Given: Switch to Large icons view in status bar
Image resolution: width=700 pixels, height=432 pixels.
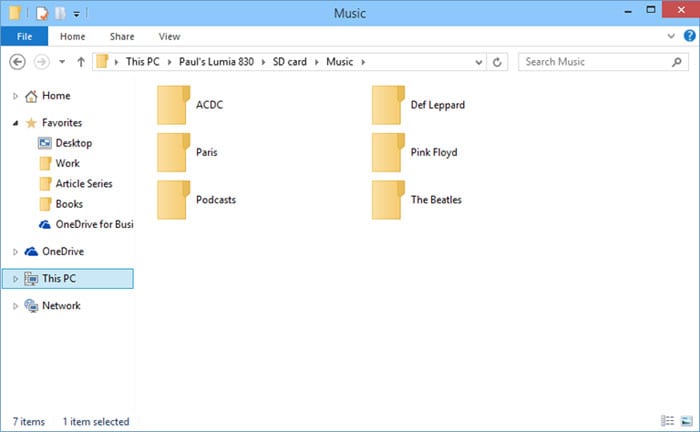Looking at the screenshot, I should [x=685, y=421].
